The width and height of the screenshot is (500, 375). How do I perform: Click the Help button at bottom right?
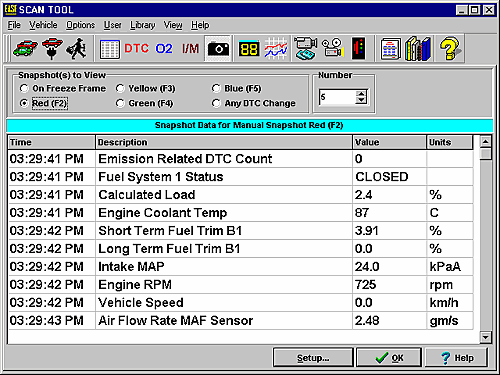pos(456,358)
